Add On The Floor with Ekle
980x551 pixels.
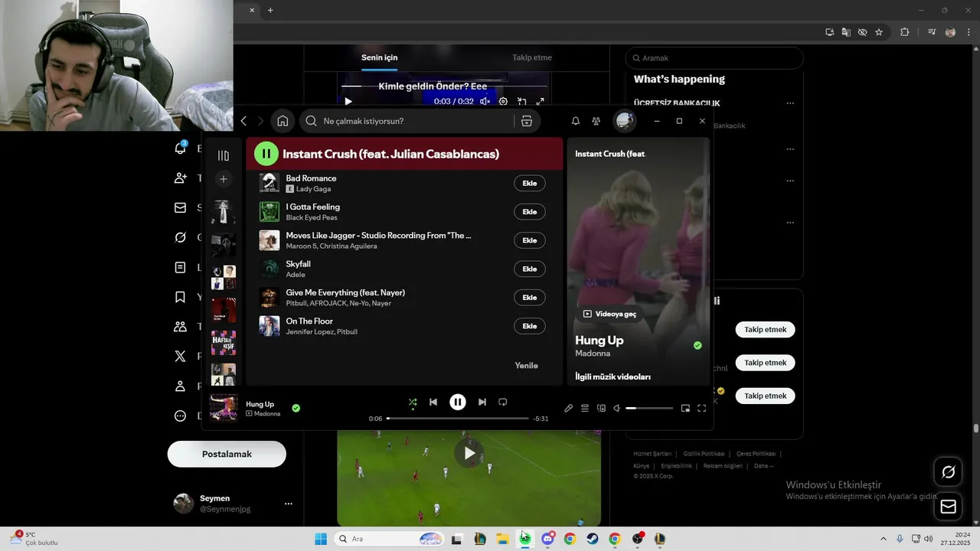(x=530, y=326)
